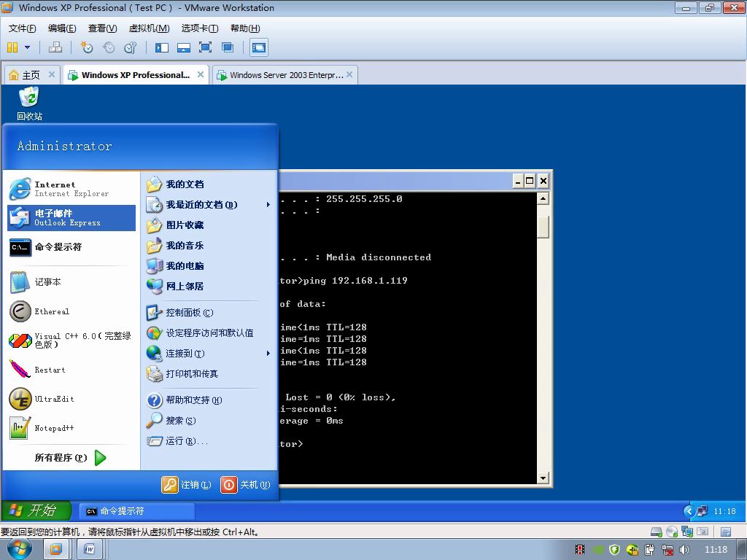This screenshot has width=747, height=560.
Task: Open the 虚拟机(M) menu
Action: (x=149, y=28)
